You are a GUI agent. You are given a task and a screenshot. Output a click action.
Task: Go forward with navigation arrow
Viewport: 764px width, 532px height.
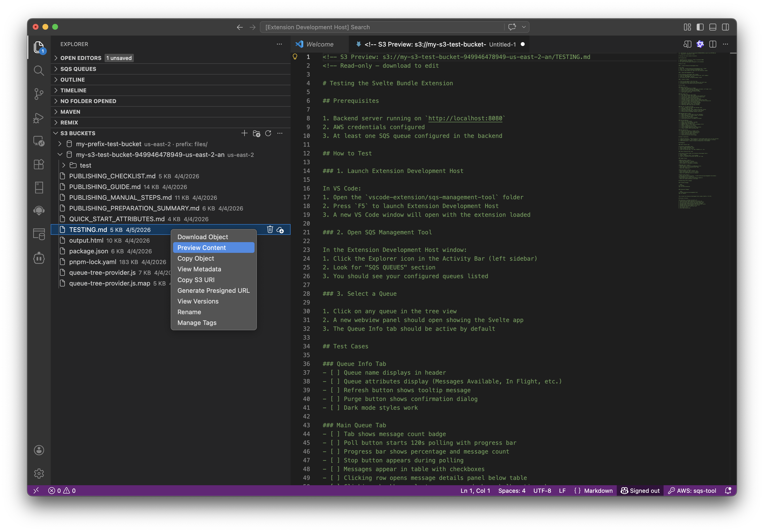253,27
